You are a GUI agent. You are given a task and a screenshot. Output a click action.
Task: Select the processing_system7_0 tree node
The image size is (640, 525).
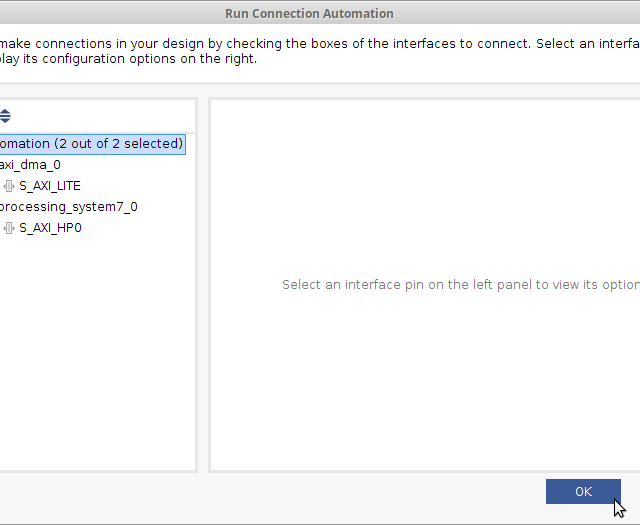coord(68,207)
